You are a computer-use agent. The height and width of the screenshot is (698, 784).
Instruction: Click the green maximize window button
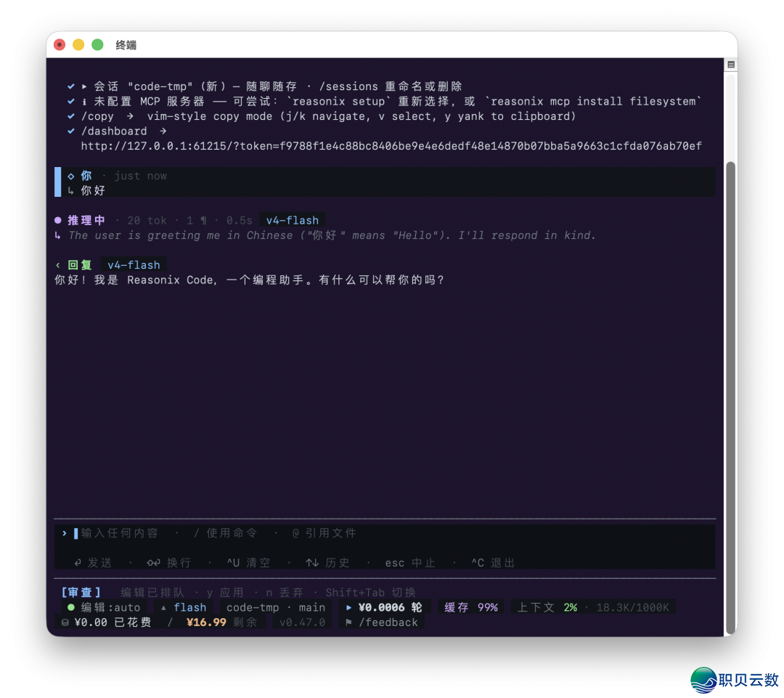pyautogui.click(x=97, y=45)
